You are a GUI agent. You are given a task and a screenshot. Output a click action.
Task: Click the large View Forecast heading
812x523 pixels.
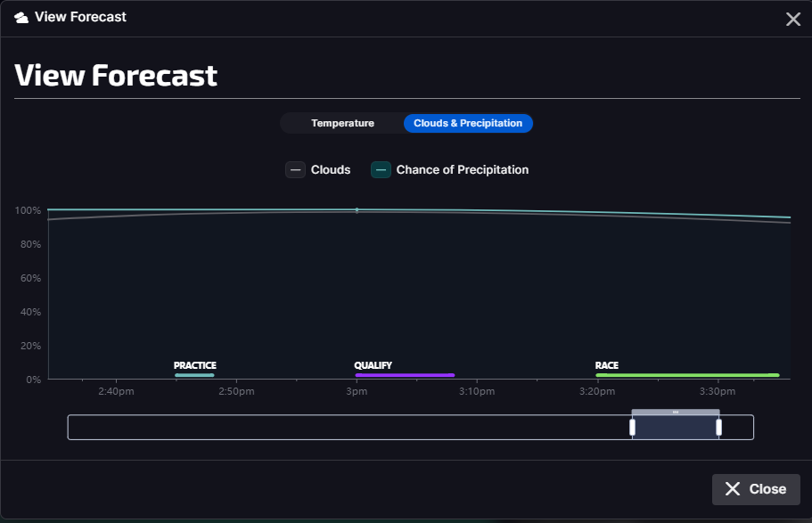(x=116, y=76)
